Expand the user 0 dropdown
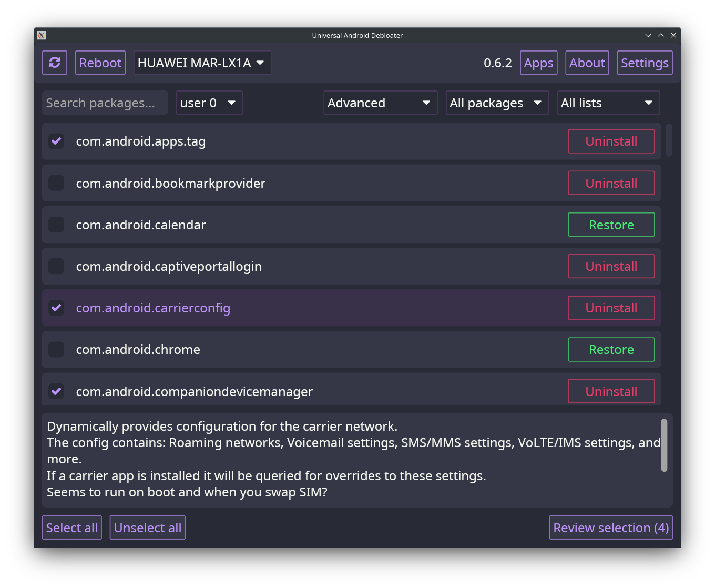The width and height of the screenshot is (715, 588). coord(209,103)
